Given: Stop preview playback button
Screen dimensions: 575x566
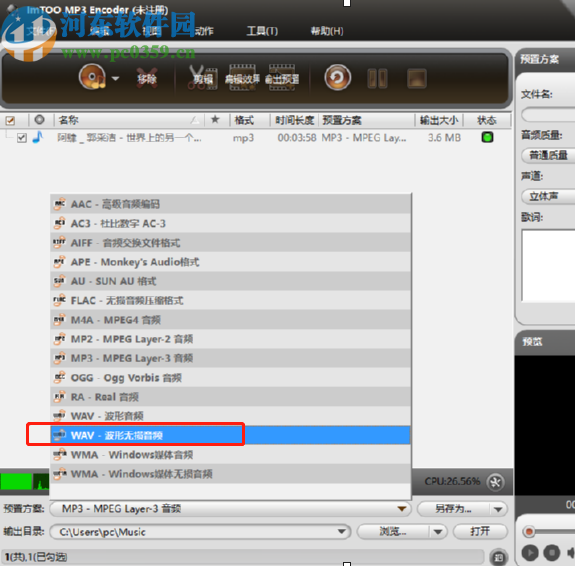Looking at the screenshot, I should click(x=552, y=552).
